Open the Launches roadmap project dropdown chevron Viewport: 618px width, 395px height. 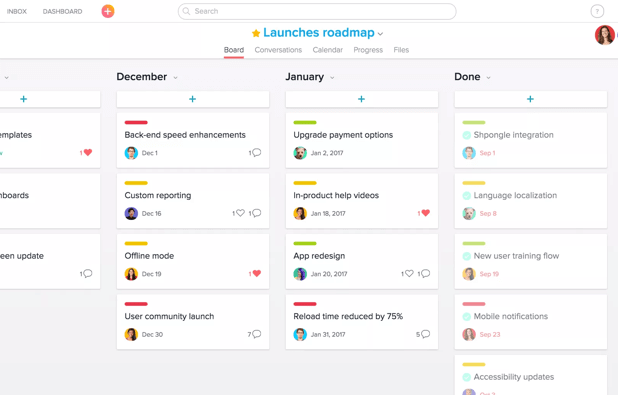point(380,34)
